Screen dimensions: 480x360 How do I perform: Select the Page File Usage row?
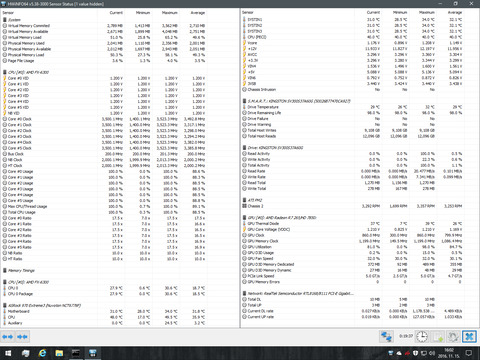[x=104, y=61]
